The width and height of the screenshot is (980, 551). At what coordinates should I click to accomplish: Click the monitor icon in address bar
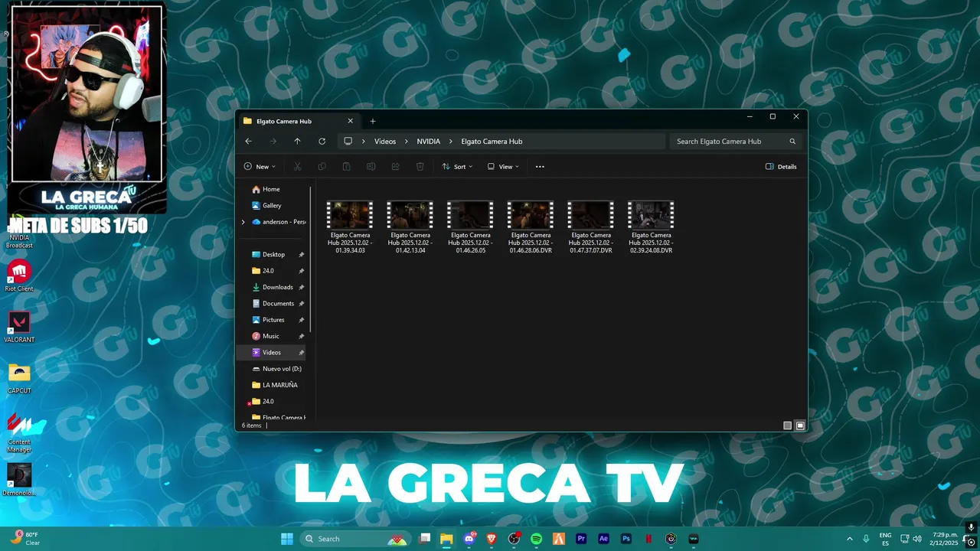click(x=348, y=142)
